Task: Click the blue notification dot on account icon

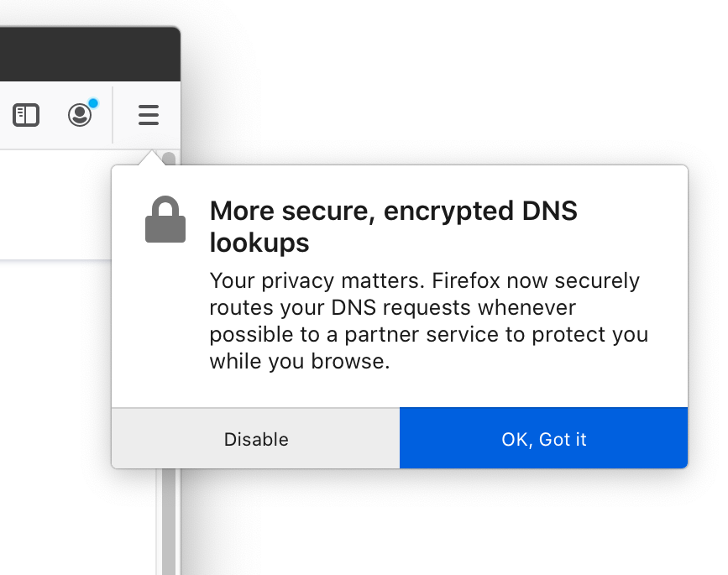Action: coord(93,103)
